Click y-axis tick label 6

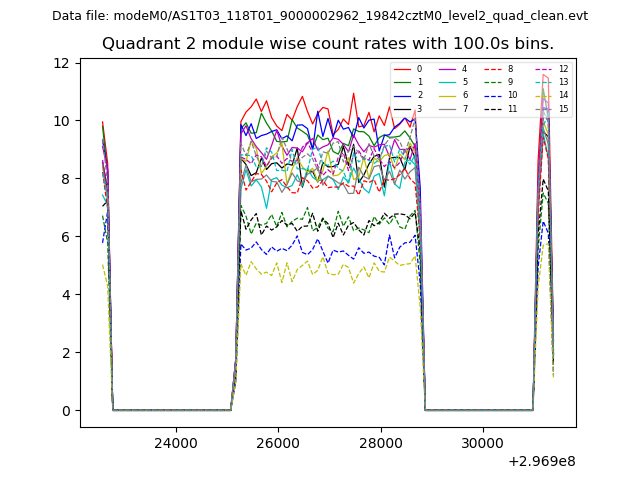click(65, 237)
